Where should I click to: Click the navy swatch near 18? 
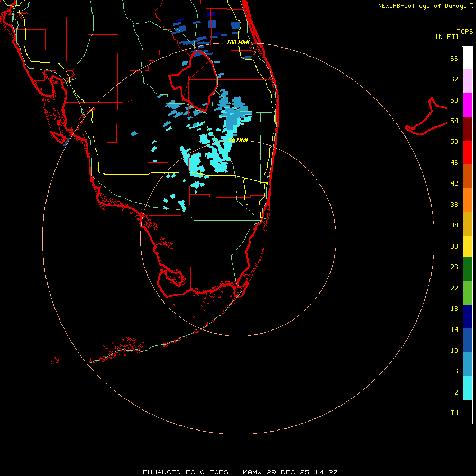[467, 317]
